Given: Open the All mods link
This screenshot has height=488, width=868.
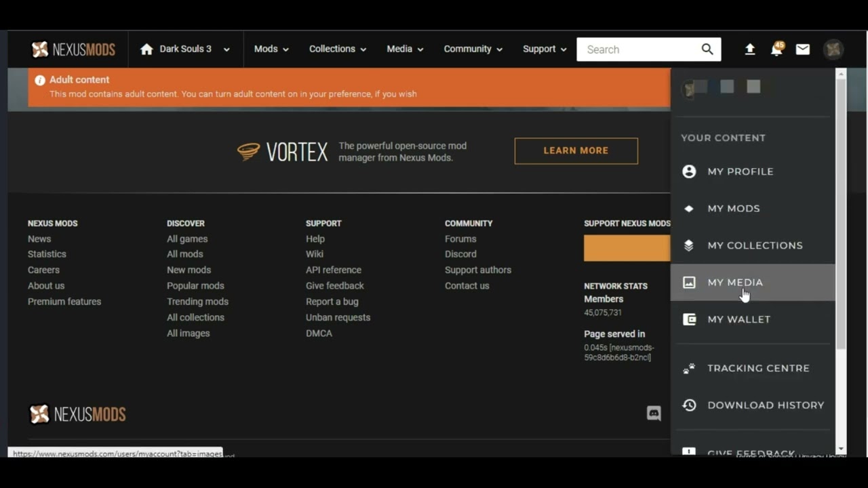Looking at the screenshot, I should [x=185, y=254].
